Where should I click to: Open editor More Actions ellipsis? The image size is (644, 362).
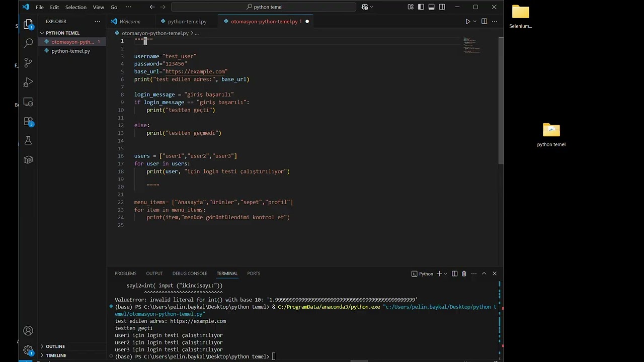coord(495,22)
